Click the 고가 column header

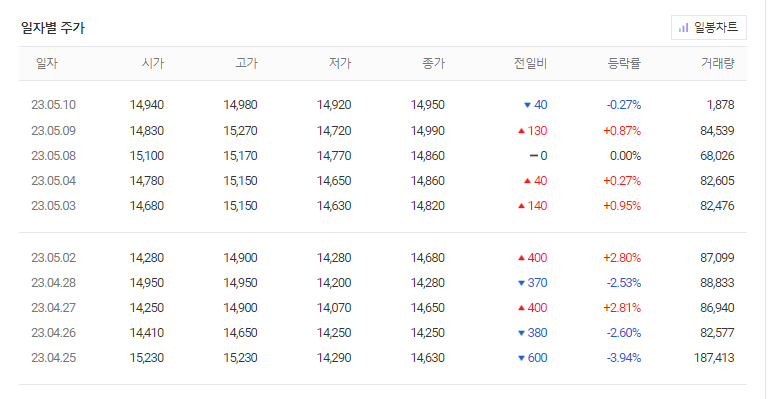click(246, 63)
